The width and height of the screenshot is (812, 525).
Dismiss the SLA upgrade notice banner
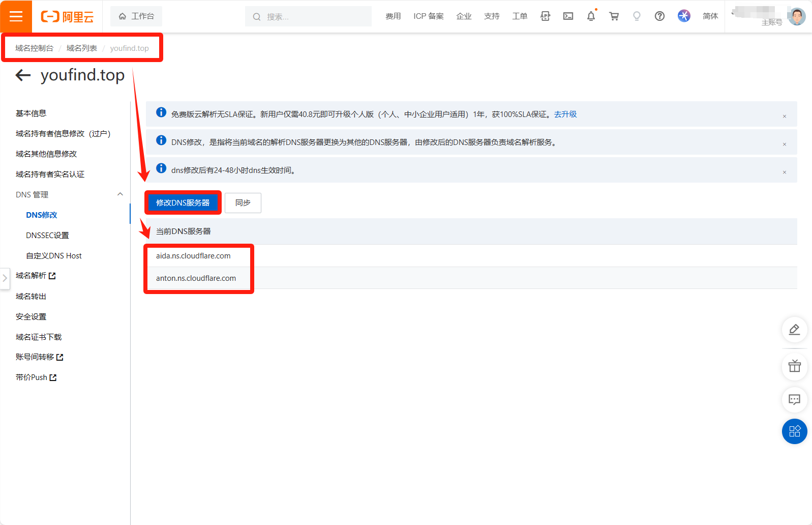point(785,116)
